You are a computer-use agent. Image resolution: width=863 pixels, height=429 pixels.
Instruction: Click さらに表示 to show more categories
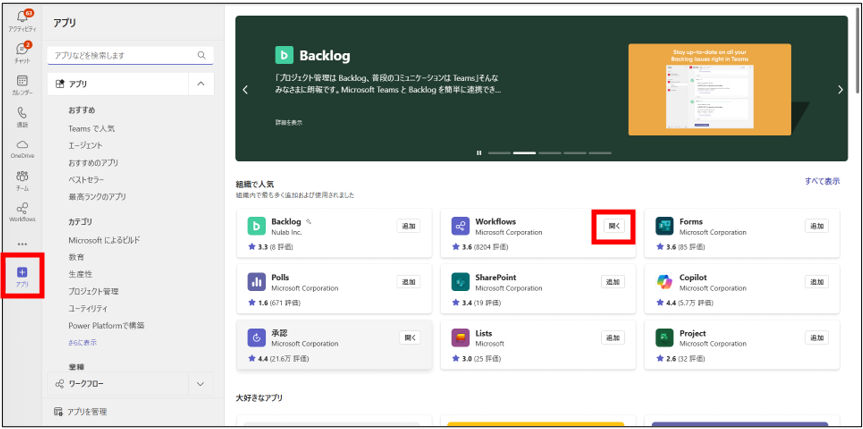pos(83,343)
